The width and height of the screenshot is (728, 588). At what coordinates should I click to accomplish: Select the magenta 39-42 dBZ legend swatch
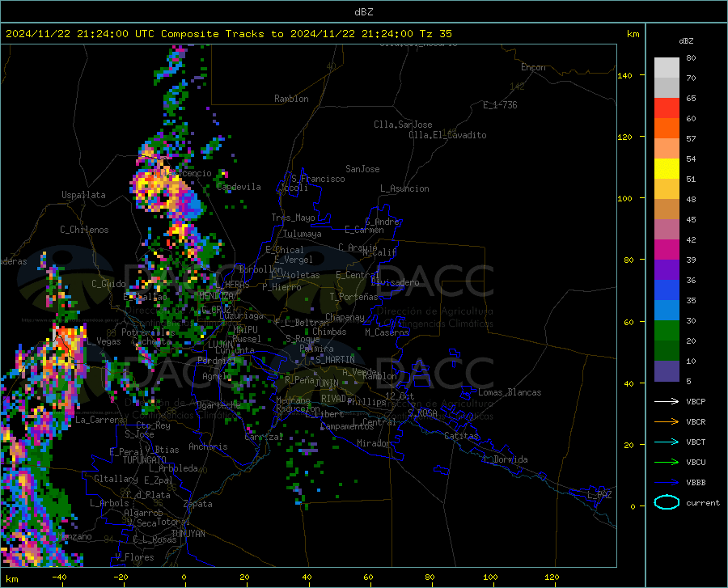point(667,250)
